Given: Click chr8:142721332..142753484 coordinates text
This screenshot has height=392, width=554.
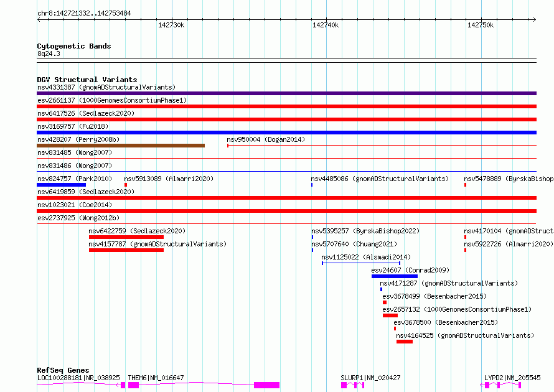Looking at the screenshot, I should click(84, 14).
